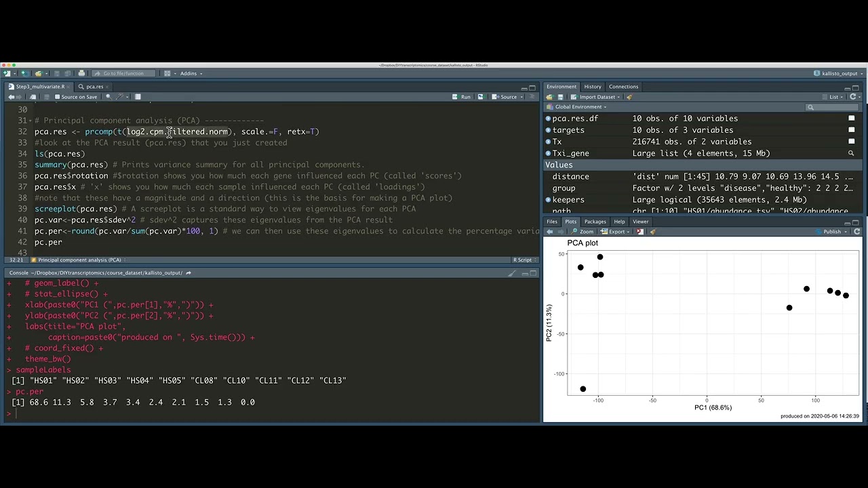Open pca.res.df table view icon

(x=851, y=119)
